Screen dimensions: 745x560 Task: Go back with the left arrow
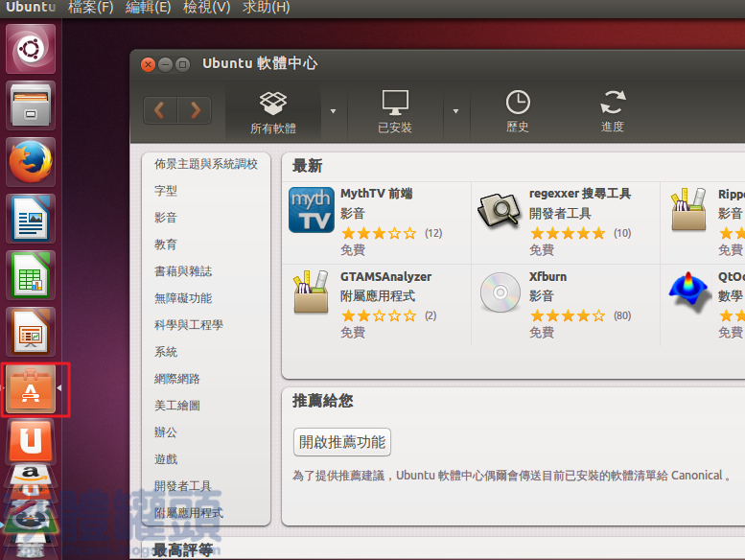pos(160,110)
